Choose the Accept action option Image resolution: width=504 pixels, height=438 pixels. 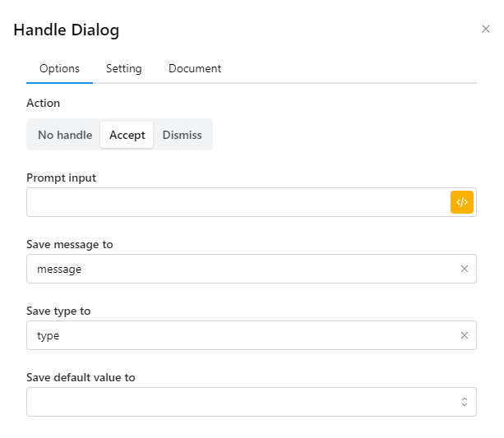click(127, 135)
